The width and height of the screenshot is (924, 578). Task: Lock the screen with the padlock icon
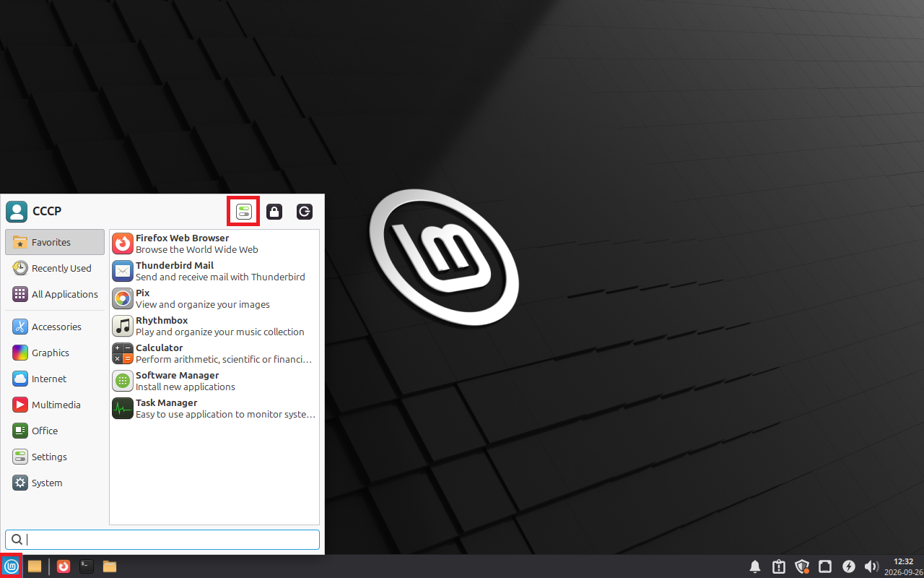[x=274, y=212]
